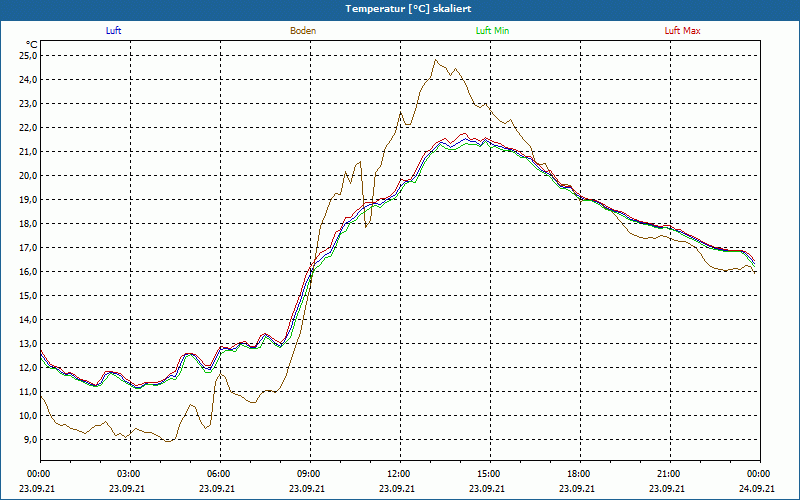The height and width of the screenshot is (500, 800).
Task: Click the 06:00 time axis label
Action: coord(220,474)
